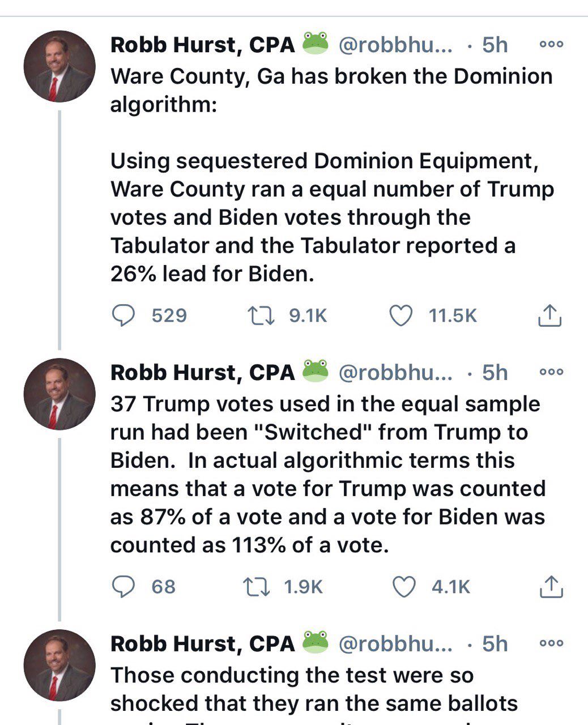The width and height of the screenshot is (588, 725).
Task: Like the tweet with 4.1K likes
Action: (x=404, y=586)
